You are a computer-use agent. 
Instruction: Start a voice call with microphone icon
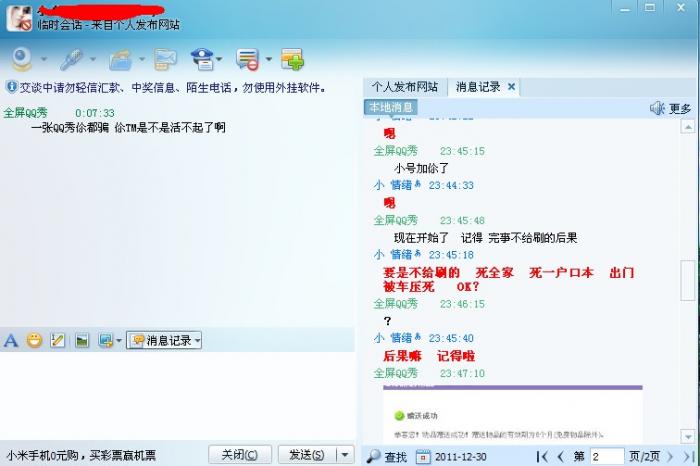(71, 59)
